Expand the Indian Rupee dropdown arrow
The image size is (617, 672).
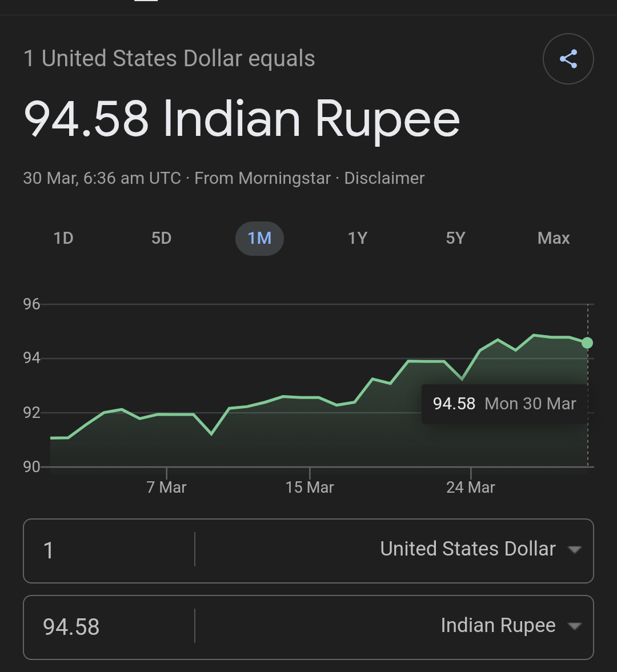(x=574, y=626)
